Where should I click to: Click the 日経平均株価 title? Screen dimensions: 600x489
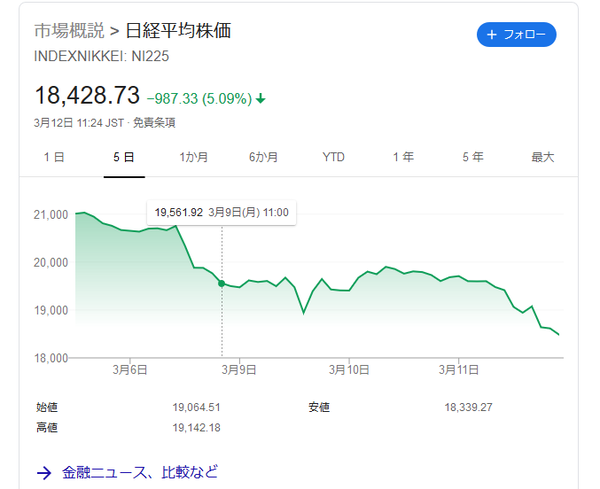178,31
